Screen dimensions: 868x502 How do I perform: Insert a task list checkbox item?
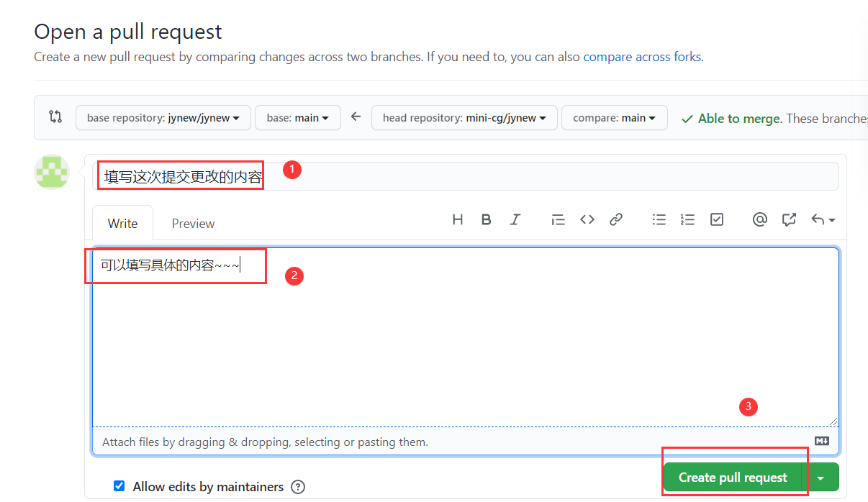pyautogui.click(x=717, y=219)
